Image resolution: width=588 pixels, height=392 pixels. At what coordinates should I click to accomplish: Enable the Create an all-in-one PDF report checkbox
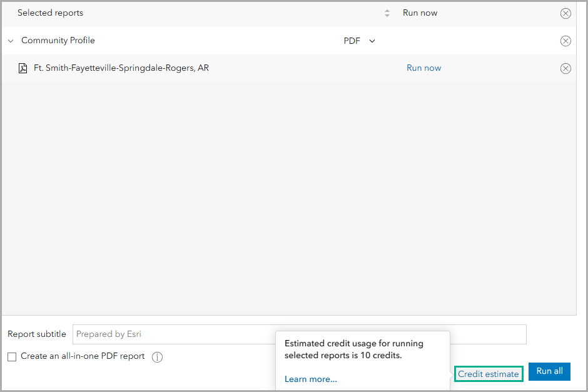pyautogui.click(x=11, y=356)
